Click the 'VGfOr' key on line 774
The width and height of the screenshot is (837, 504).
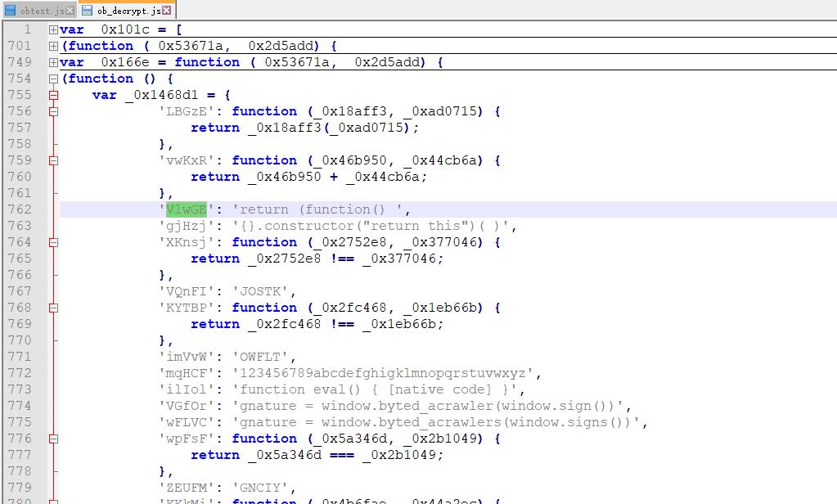click(x=187, y=406)
